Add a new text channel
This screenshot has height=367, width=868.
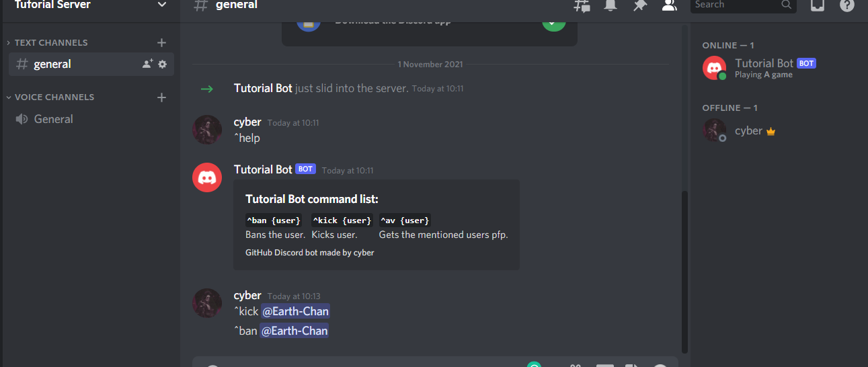[161, 42]
